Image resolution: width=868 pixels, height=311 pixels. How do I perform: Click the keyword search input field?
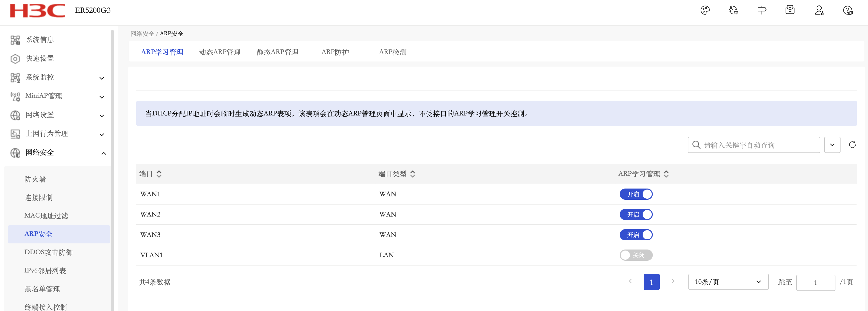coord(758,145)
